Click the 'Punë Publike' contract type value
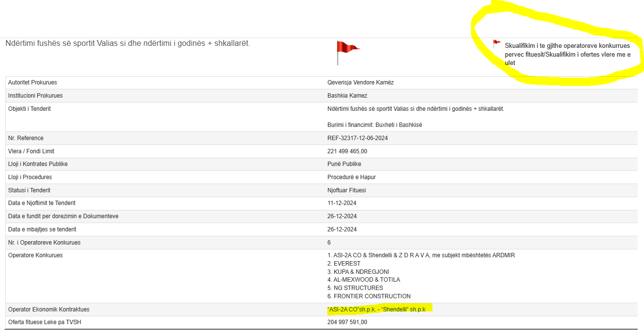 pos(344,164)
